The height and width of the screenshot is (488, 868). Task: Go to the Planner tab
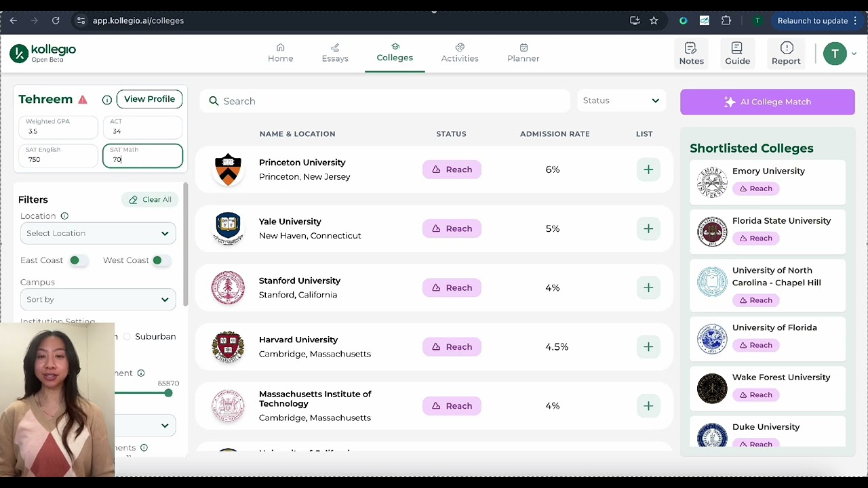(523, 53)
